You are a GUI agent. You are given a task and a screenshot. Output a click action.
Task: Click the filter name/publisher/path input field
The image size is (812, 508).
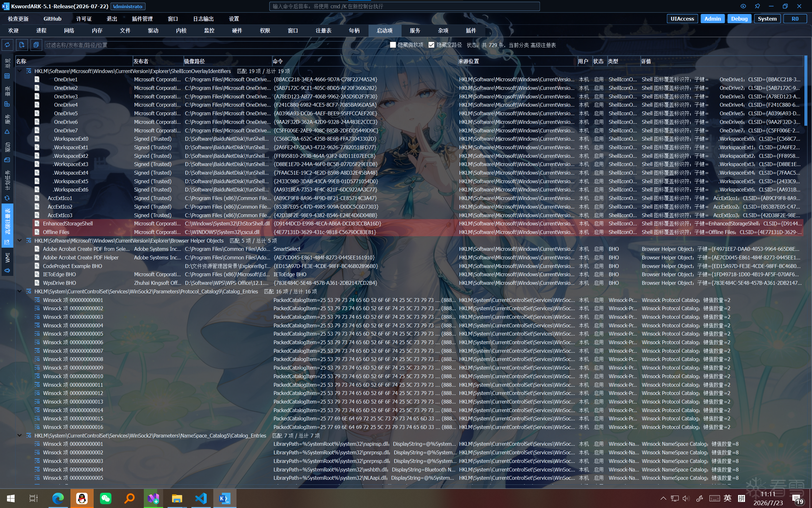[215, 45]
